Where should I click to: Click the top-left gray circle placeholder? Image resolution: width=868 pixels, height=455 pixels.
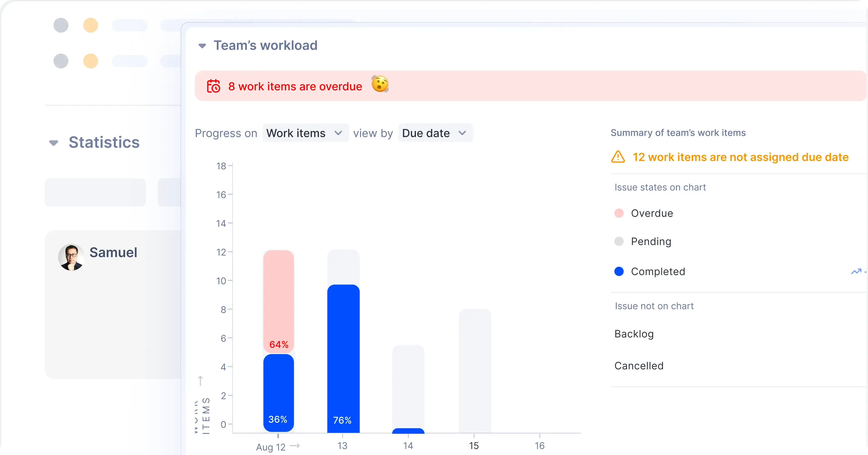pyautogui.click(x=61, y=25)
